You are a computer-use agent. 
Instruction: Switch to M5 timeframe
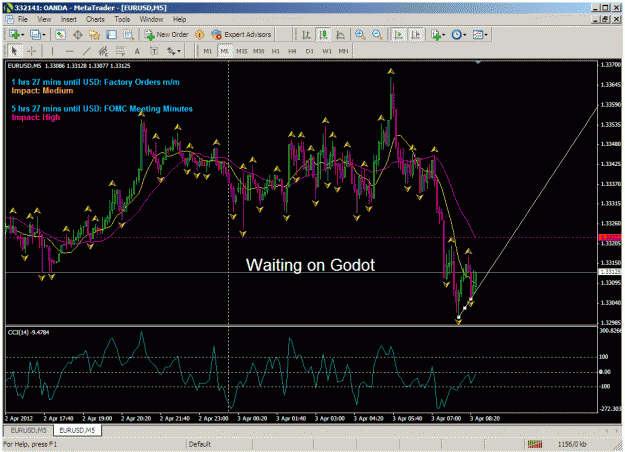225,51
